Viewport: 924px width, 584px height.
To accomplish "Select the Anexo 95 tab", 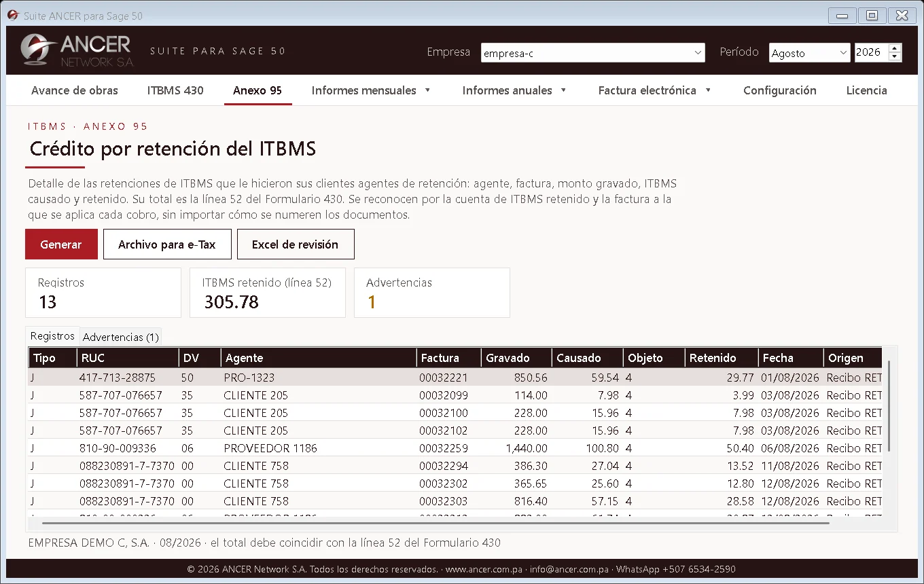I will pyautogui.click(x=257, y=90).
